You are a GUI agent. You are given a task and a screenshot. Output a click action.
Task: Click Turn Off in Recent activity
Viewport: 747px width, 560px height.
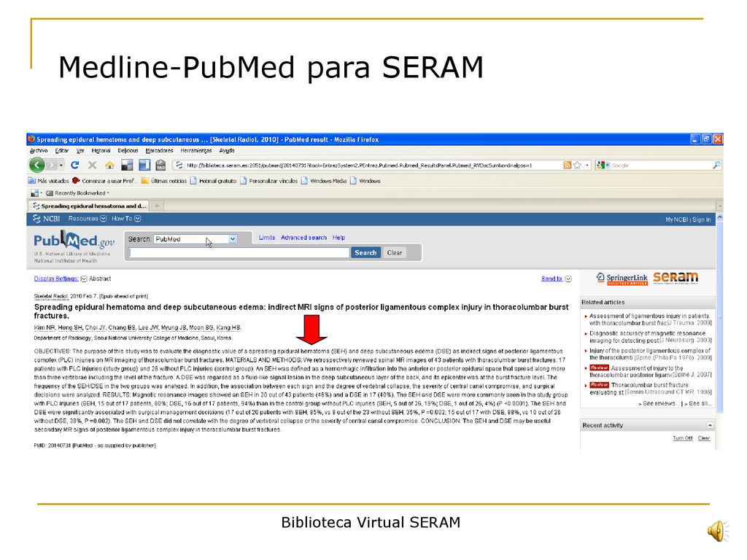coord(682,438)
